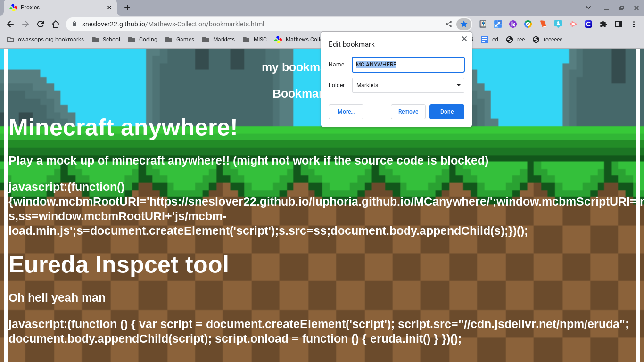Expand the Folder dropdown showing Marklets
Viewport: 644px width, 362px height.
(408, 85)
